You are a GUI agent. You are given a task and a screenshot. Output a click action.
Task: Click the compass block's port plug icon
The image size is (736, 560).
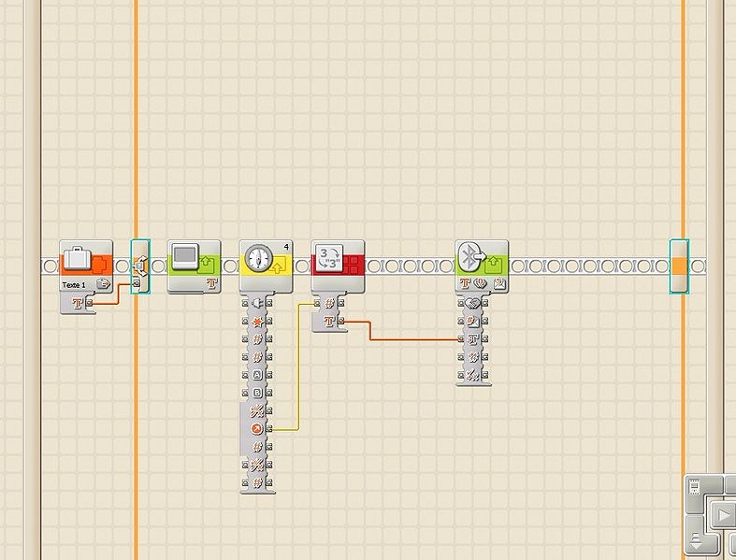click(x=257, y=303)
